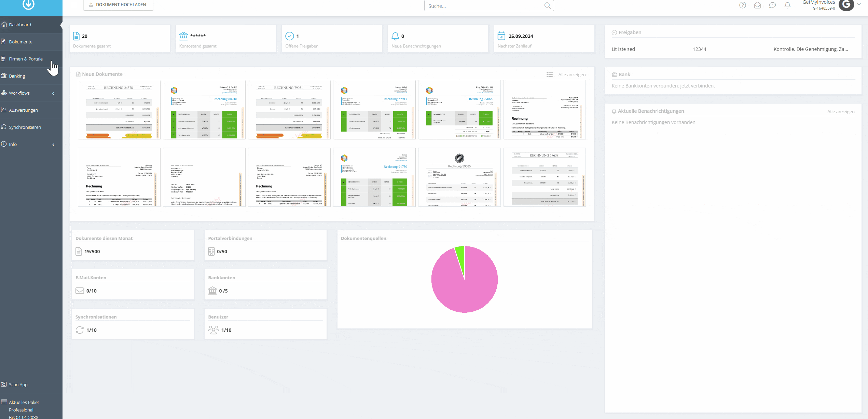The image size is (868, 419).
Task: Open the notification bell in header
Action: click(787, 5)
